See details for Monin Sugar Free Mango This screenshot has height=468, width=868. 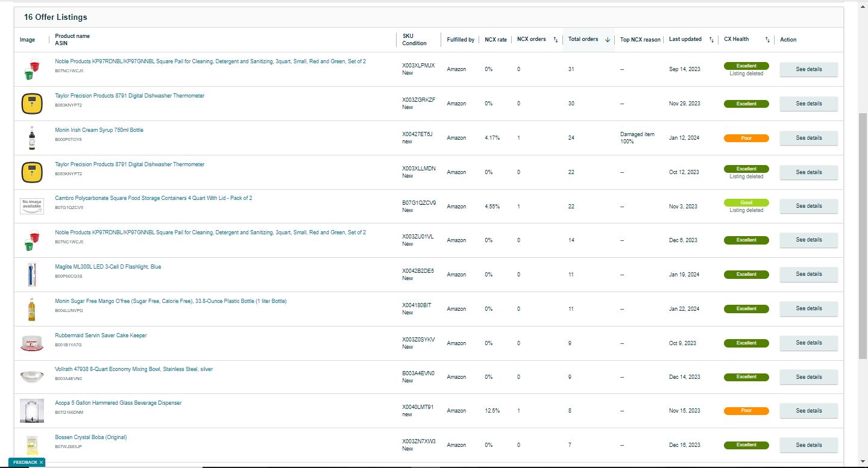coord(808,308)
